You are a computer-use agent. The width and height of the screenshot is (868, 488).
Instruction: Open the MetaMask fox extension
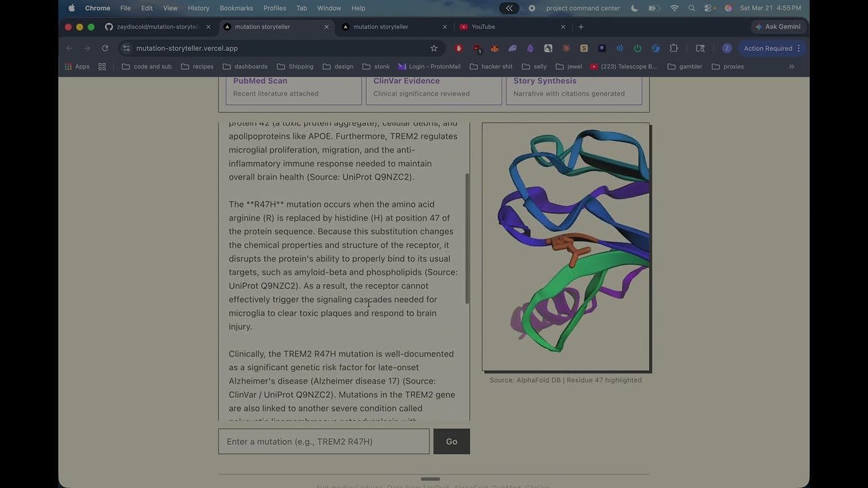494,48
